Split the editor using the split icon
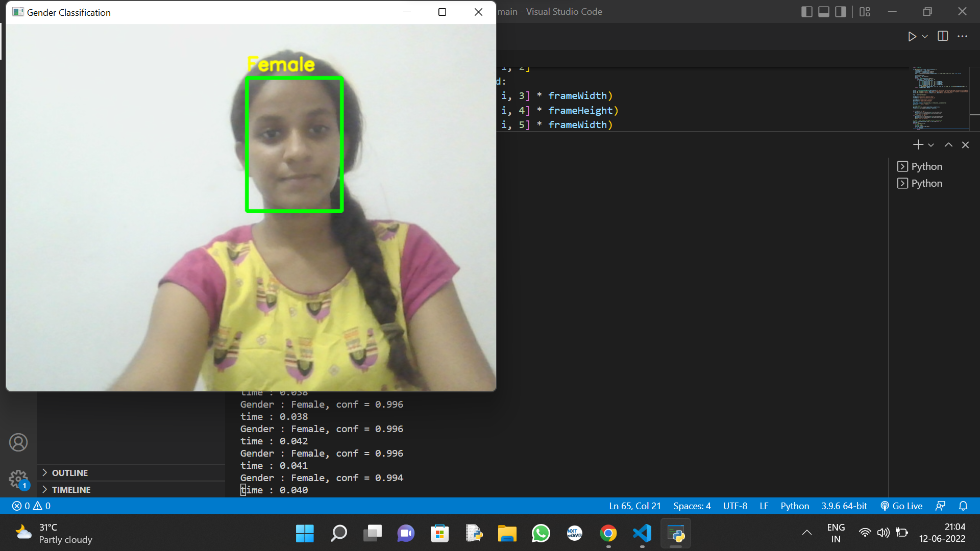Viewport: 980px width, 551px height. tap(943, 36)
